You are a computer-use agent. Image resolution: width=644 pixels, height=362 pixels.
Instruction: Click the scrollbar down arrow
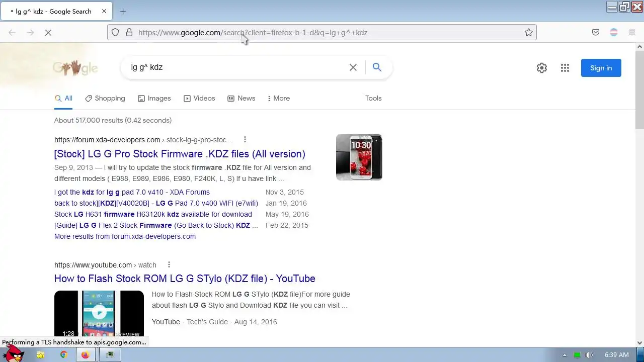click(639, 343)
